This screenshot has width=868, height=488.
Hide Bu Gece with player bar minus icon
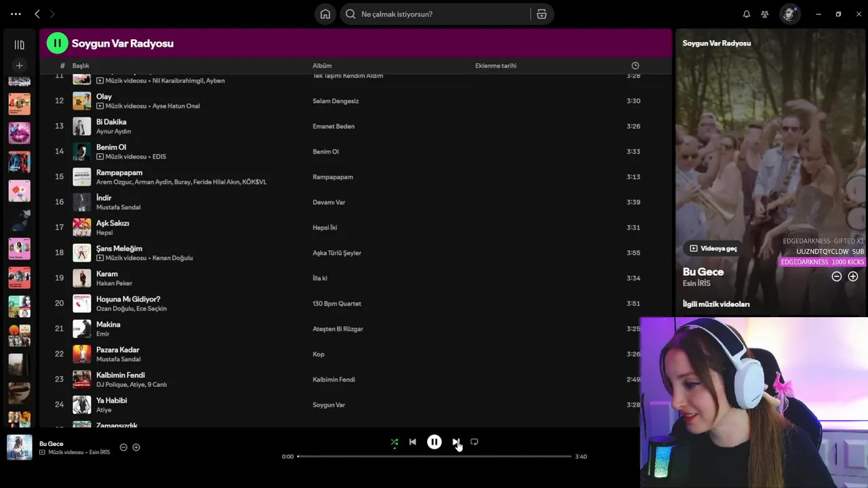pyautogui.click(x=123, y=447)
